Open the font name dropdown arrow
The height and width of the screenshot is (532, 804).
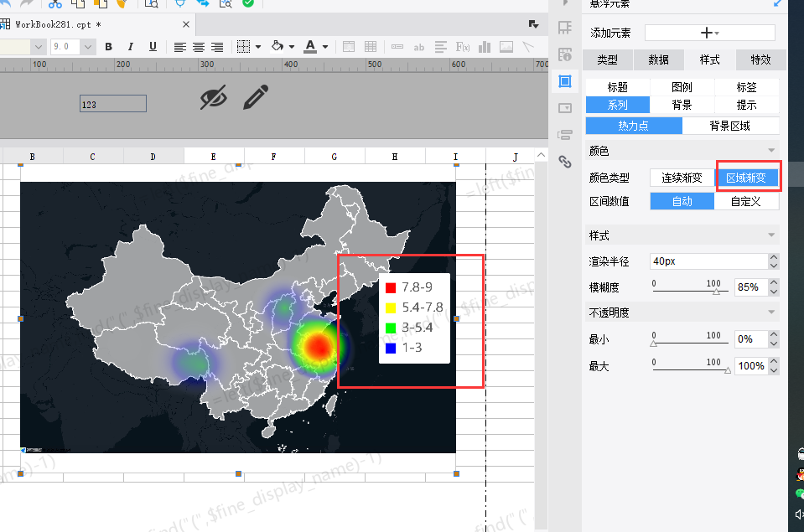[x=38, y=47]
